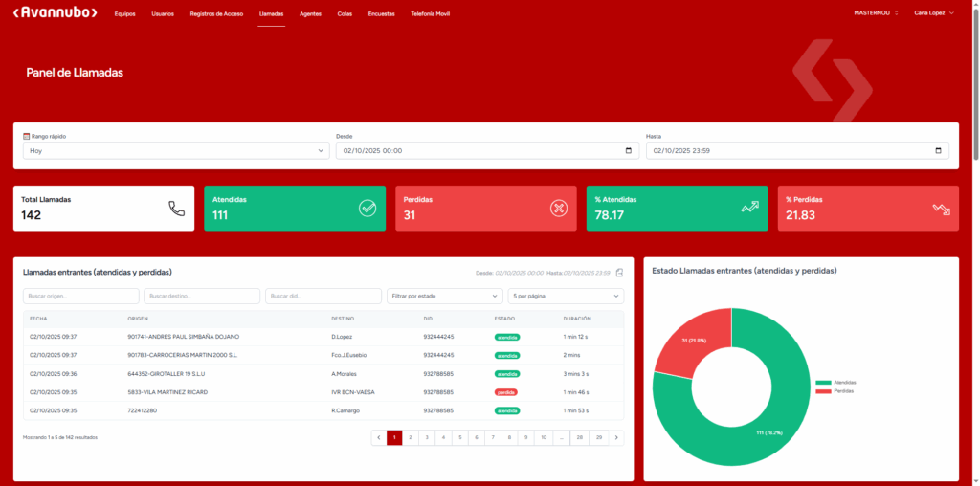Open the MASTERNOU account selector
Screen dimensions: 980x486
pyautogui.click(x=876, y=13)
